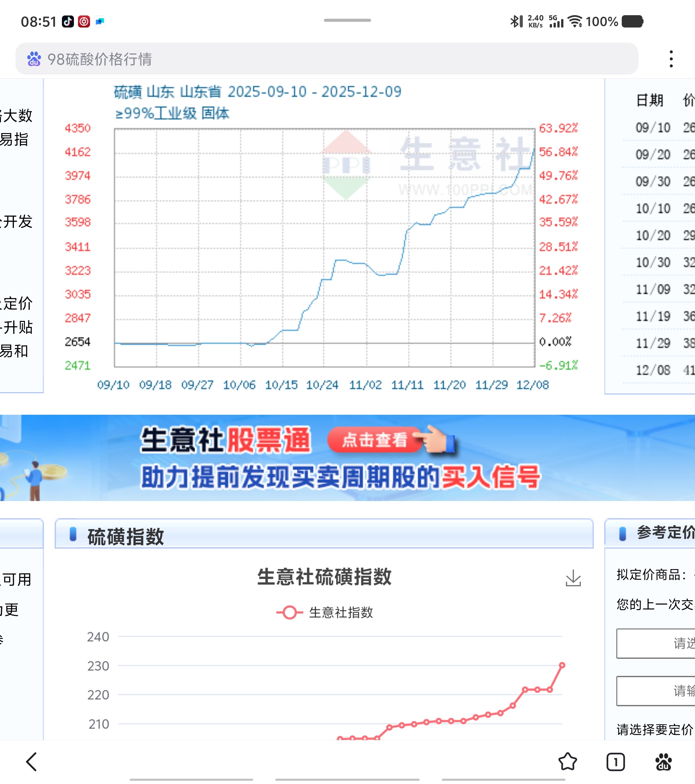
Task: Open the tabs counter icon
Action: point(615,762)
